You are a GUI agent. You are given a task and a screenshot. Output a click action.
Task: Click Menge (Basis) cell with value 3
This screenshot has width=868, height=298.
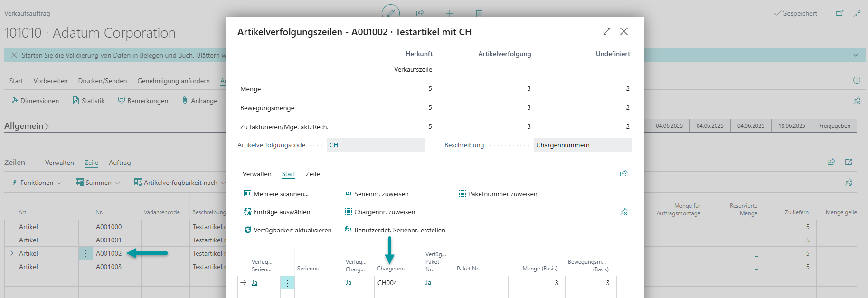click(537, 283)
